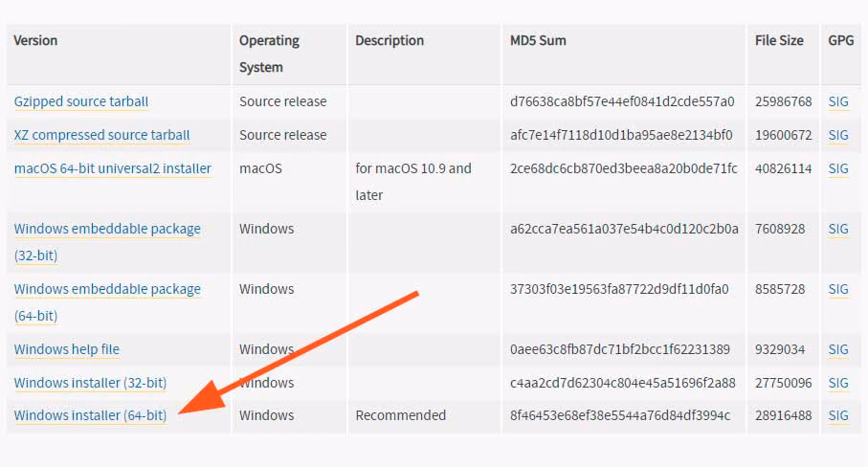Screen dimensions: 868x467
Task: Click macOS 64-bit universal2 installer link
Action: pyautogui.click(x=112, y=168)
